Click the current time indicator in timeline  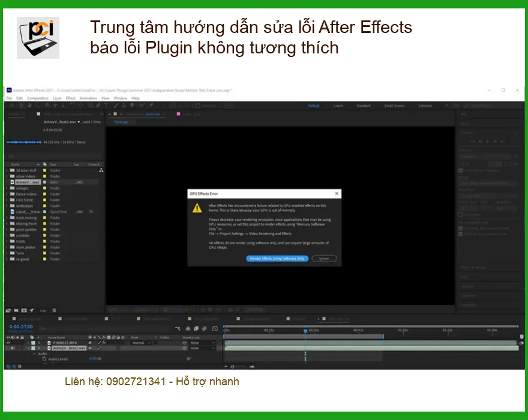305,331
